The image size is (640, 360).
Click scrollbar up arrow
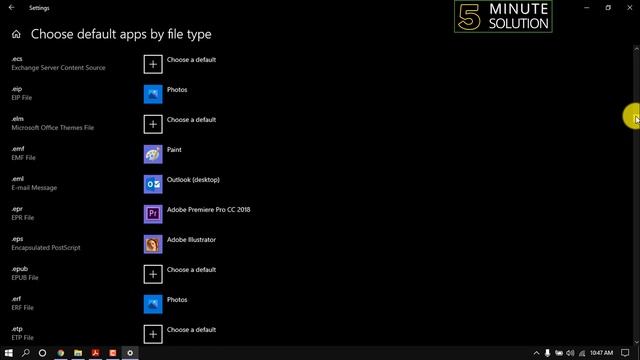point(636,49)
